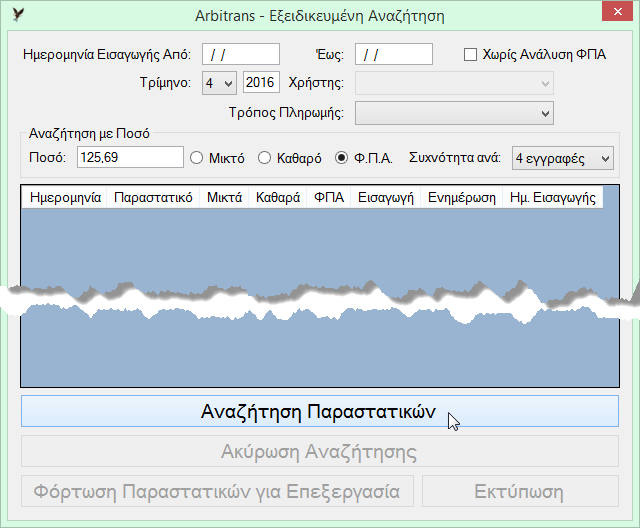Focus the Ημερομηνία Εισαγωγής Από date field
Image resolution: width=640 pixels, height=528 pixels.
pyautogui.click(x=241, y=54)
